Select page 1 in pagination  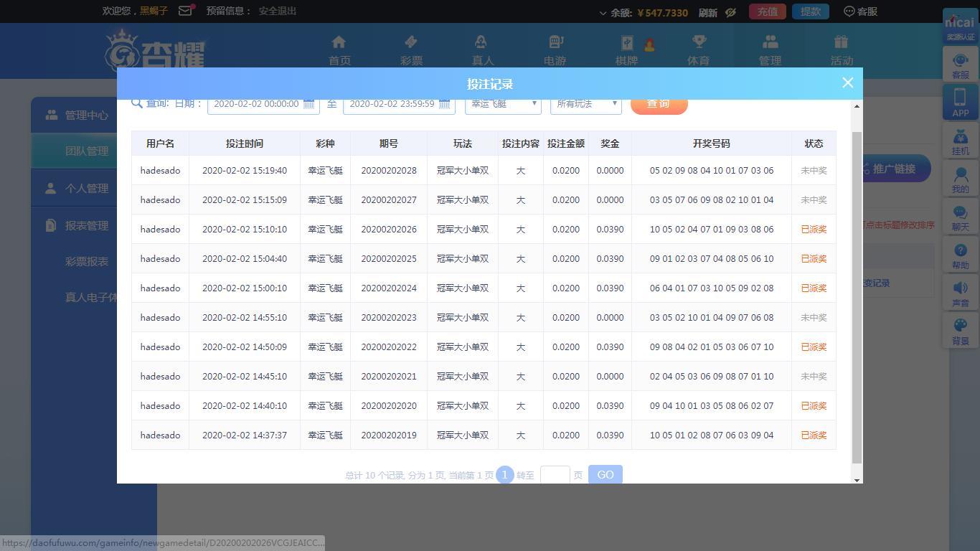[504, 475]
